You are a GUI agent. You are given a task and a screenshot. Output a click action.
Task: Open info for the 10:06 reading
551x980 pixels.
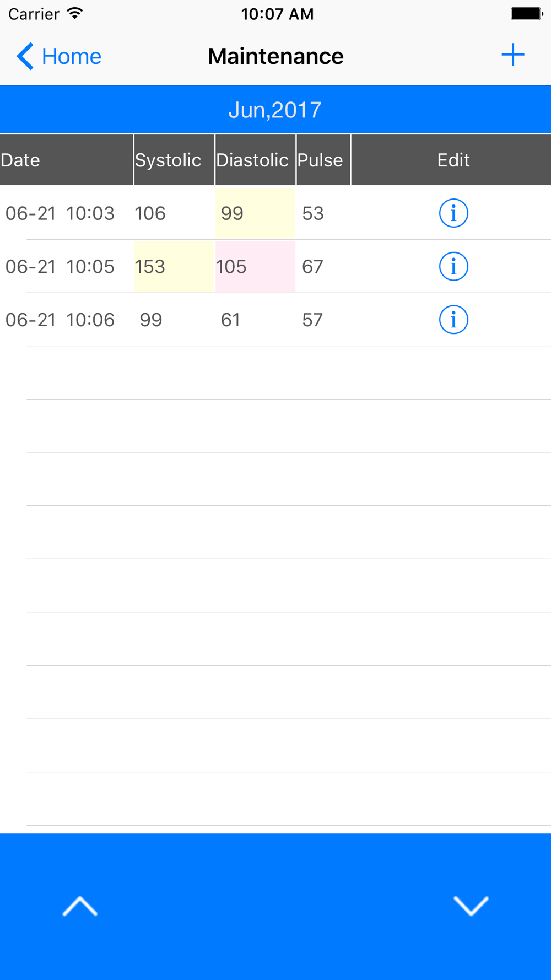(453, 320)
